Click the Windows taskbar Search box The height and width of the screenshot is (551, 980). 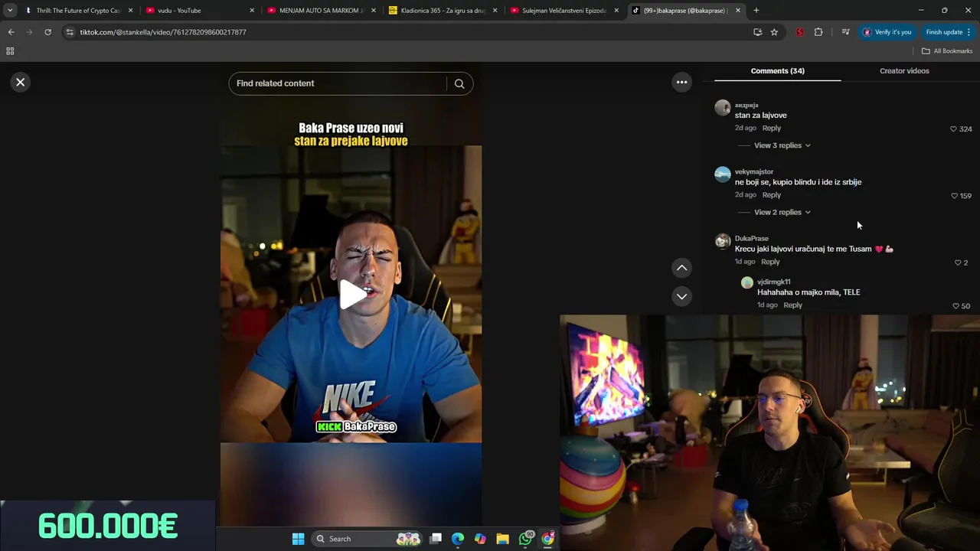tap(368, 539)
